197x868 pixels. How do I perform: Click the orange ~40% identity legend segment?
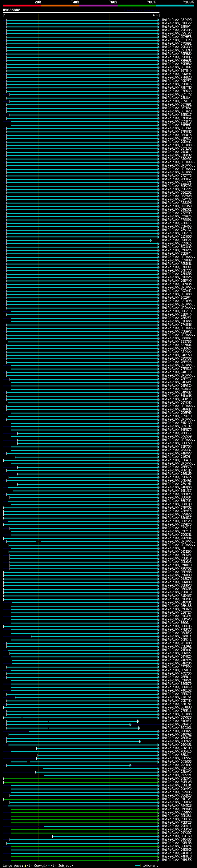coord(60,6)
